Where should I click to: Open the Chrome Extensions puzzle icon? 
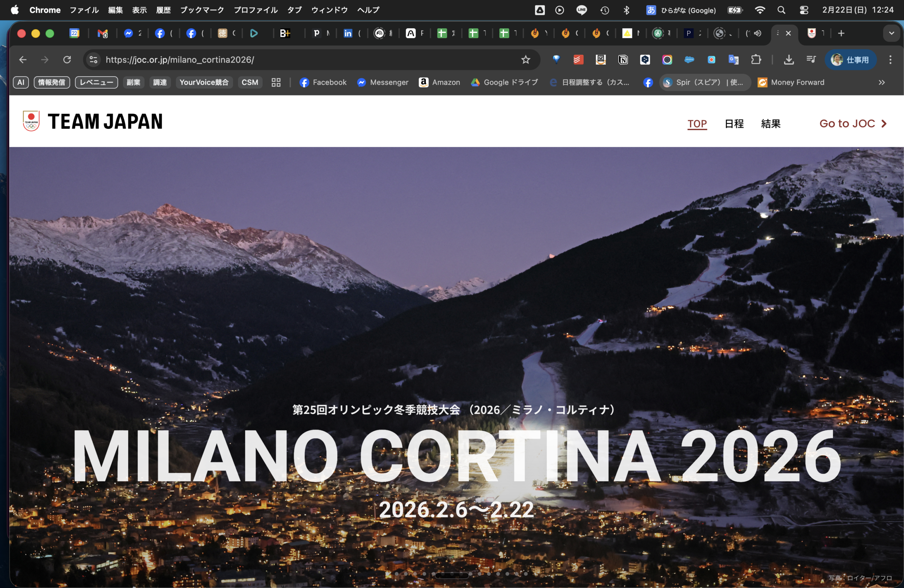pos(756,60)
